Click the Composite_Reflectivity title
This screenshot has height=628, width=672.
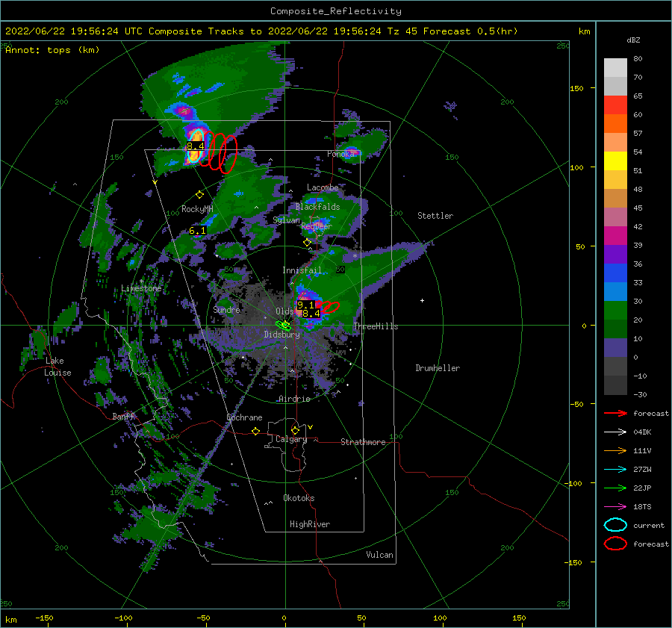click(336, 11)
